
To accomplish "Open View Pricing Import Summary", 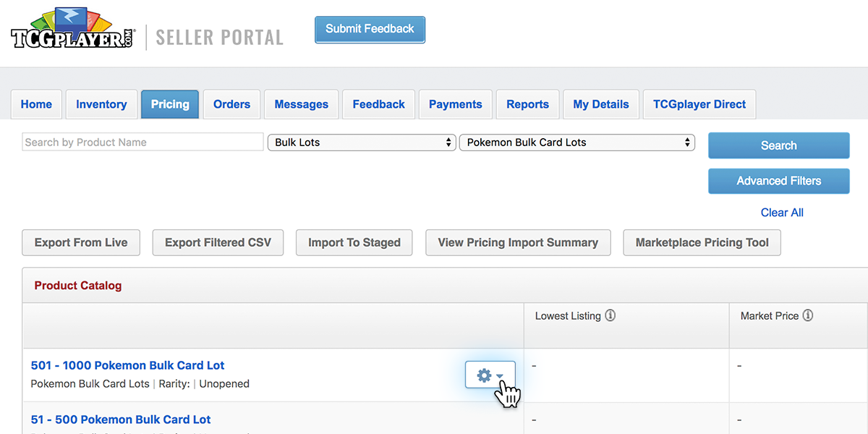I will 518,242.
